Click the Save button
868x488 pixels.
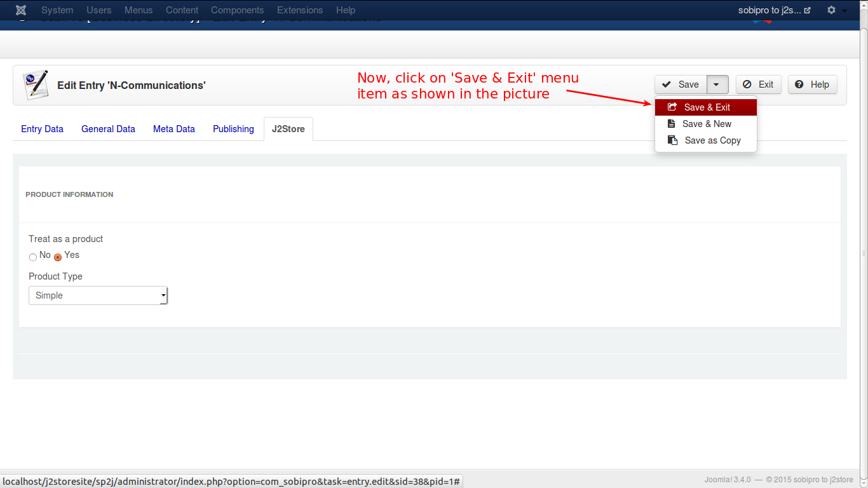point(681,85)
